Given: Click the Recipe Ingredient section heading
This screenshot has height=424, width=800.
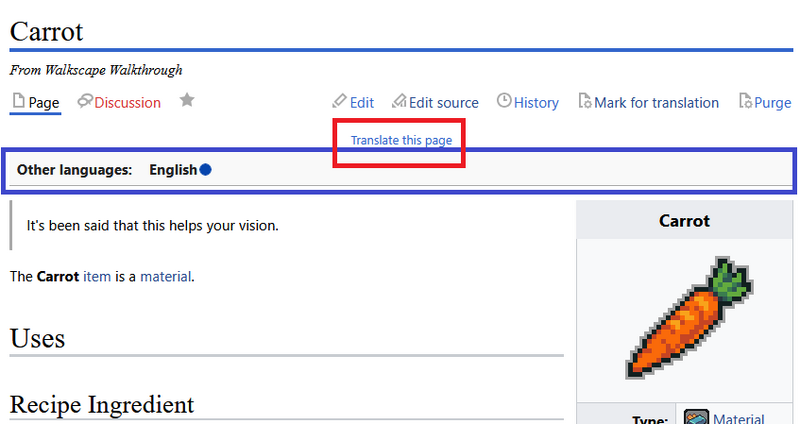Looking at the screenshot, I should [x=101, y=405].
